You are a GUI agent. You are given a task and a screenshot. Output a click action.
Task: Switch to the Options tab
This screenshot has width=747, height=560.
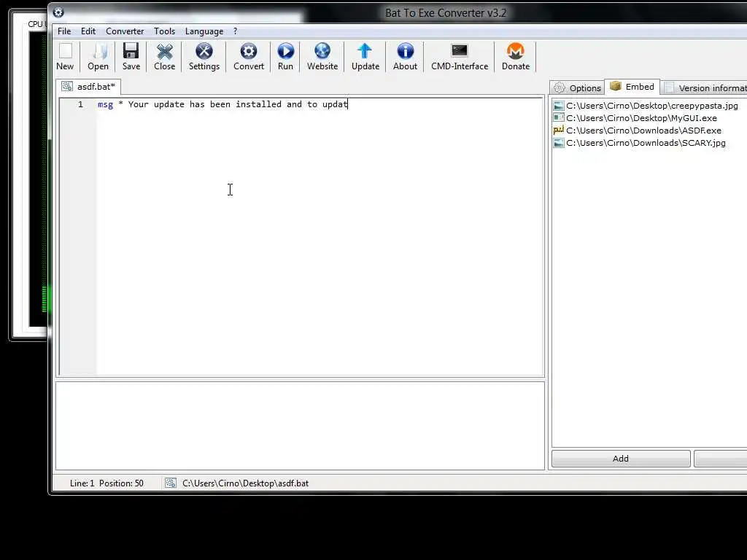(578, 87)
